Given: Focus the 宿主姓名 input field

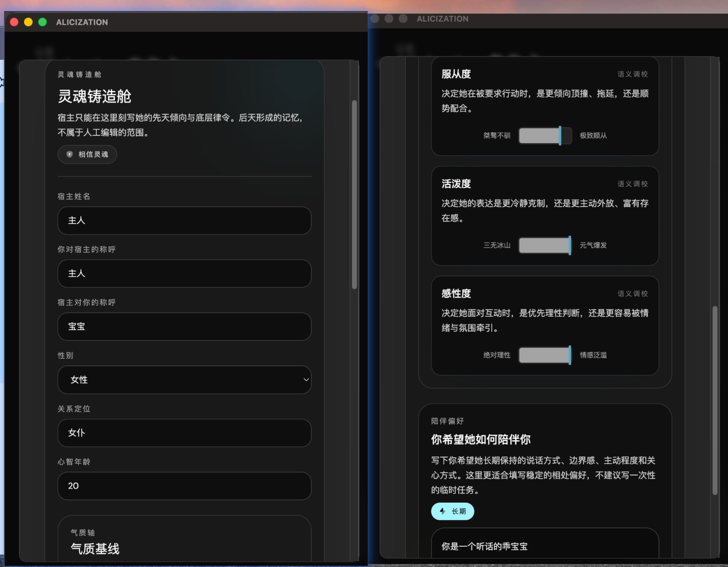Looking at the screenshot, I should tap(184, 220).
